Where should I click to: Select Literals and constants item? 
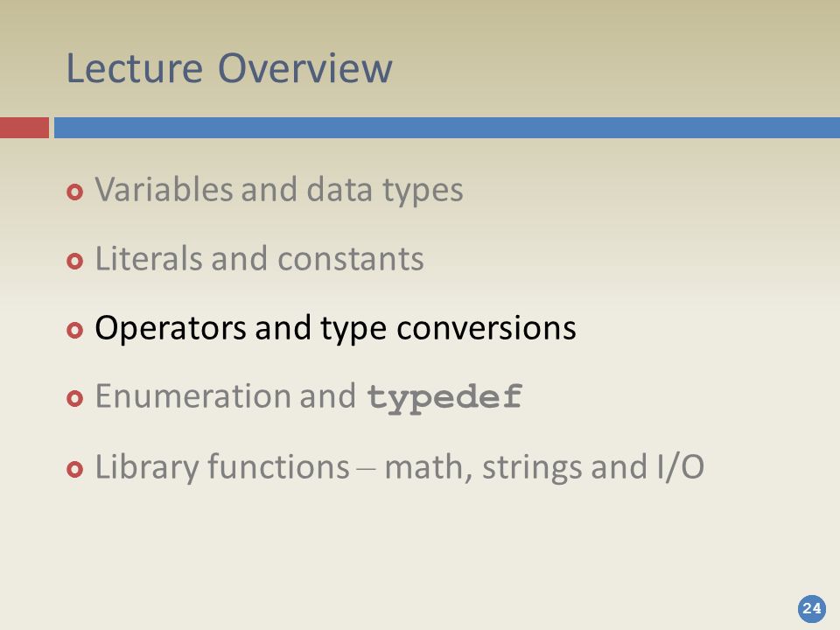tap(259, 259)
